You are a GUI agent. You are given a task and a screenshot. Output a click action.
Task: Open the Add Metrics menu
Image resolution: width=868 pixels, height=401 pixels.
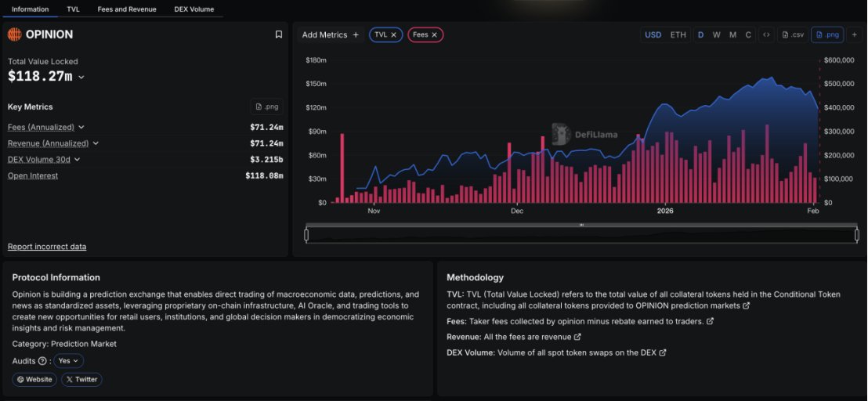tap(331, 34)
